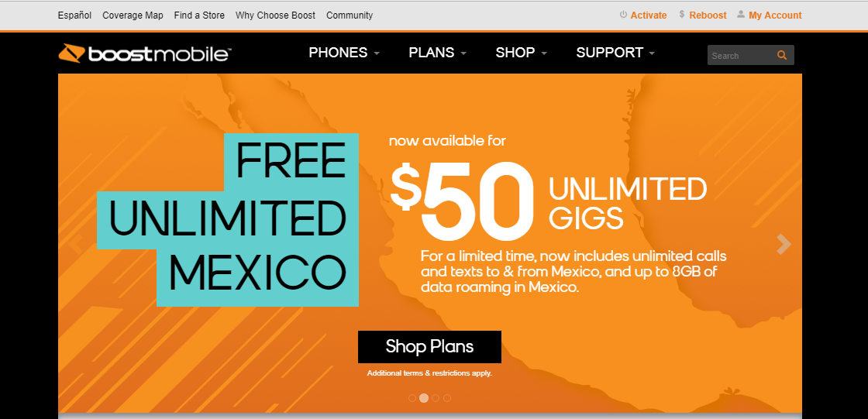The image size is (868, 419).
Task: Click the Shop Plans button
Action: 429,347
